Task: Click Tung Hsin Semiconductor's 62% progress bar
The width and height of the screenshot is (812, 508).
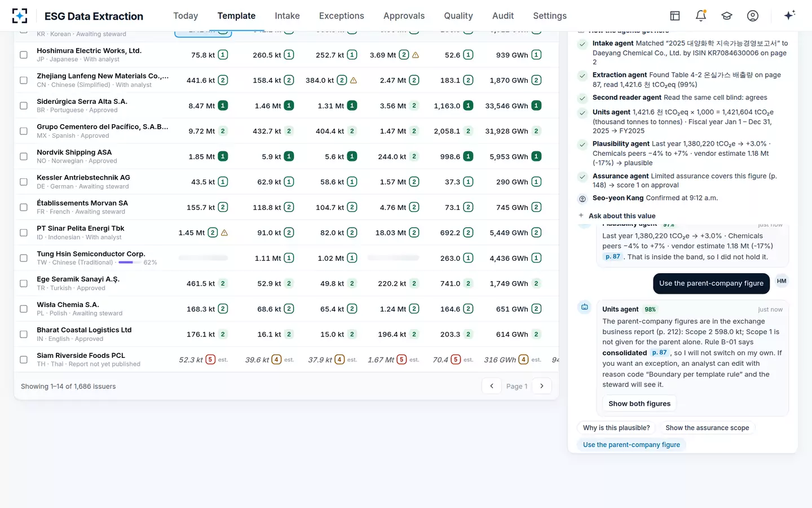Action: coord(130,262)
